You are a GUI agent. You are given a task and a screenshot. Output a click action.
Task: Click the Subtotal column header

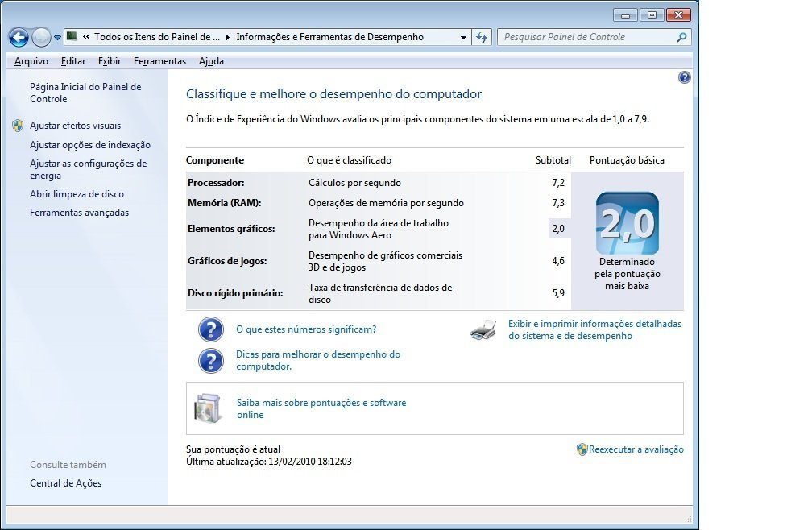[553, 160]
